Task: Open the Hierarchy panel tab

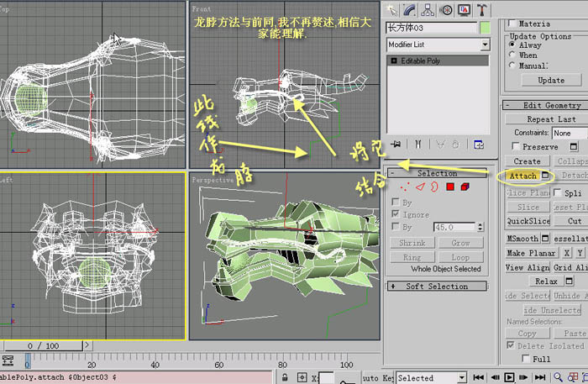Action: click(x=428, y=10)
